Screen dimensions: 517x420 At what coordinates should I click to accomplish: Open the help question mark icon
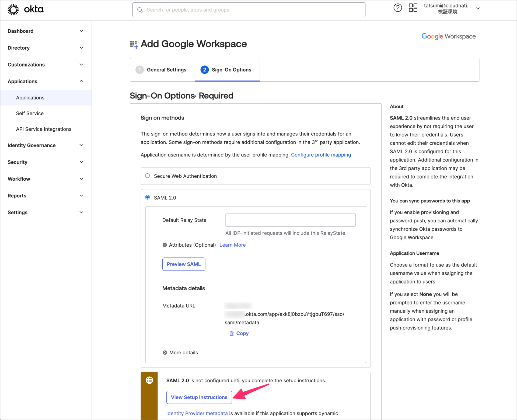pos(398,8)
